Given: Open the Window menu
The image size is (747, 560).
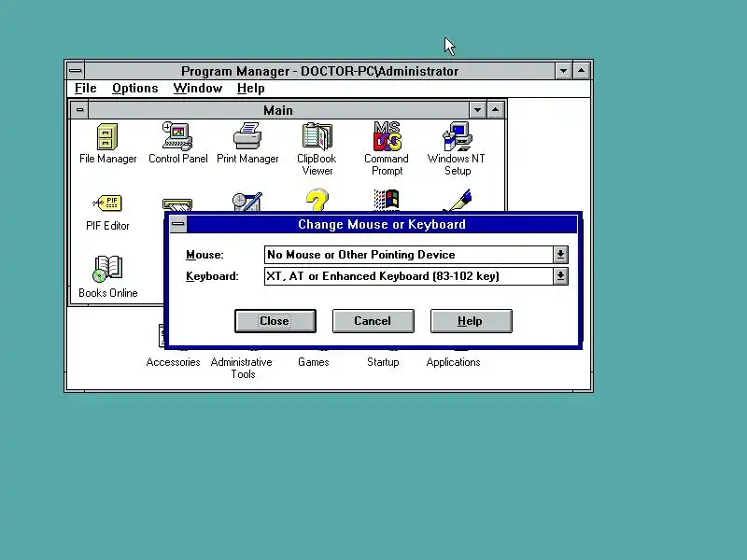Looking at the screenshot, I should (198, 89).
